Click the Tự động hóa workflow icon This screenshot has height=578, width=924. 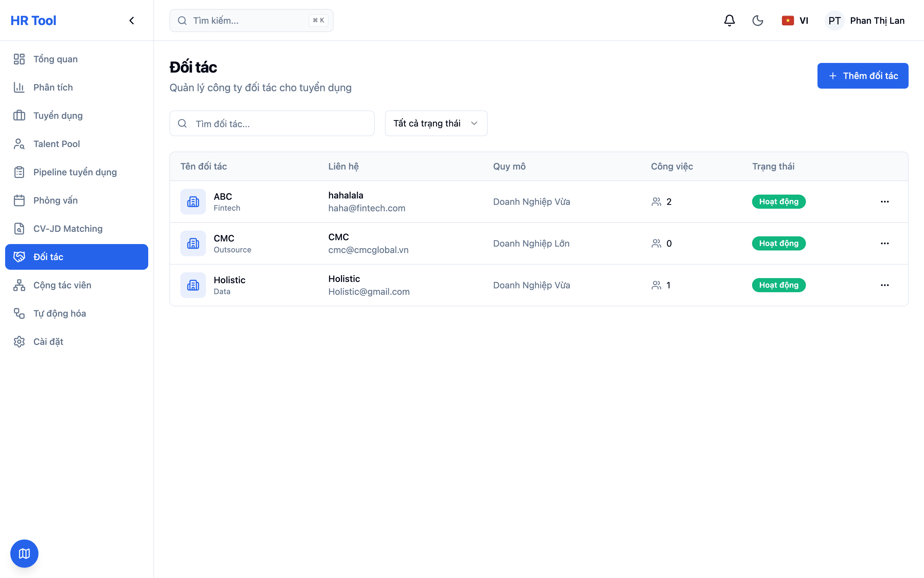tap(19, 313)
